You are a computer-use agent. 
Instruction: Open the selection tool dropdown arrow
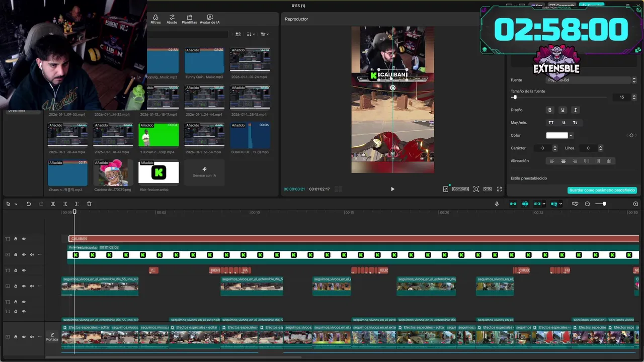(x=16, y=204)
